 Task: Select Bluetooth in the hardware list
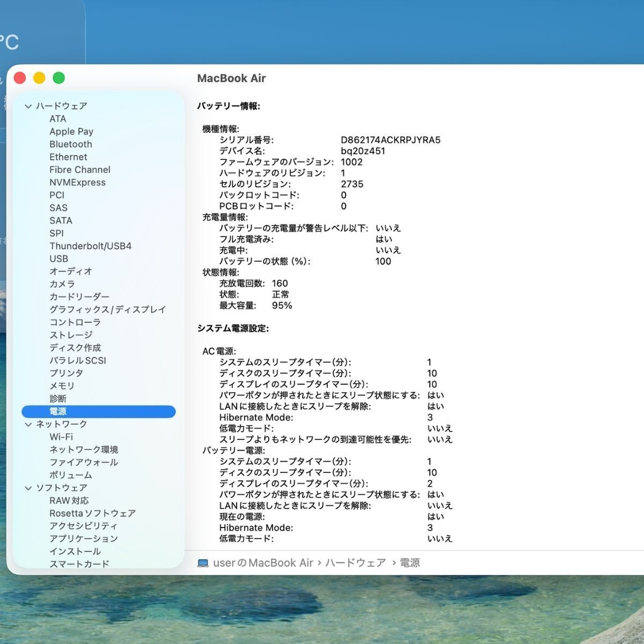pyautogui.click(x=71, y=144)
